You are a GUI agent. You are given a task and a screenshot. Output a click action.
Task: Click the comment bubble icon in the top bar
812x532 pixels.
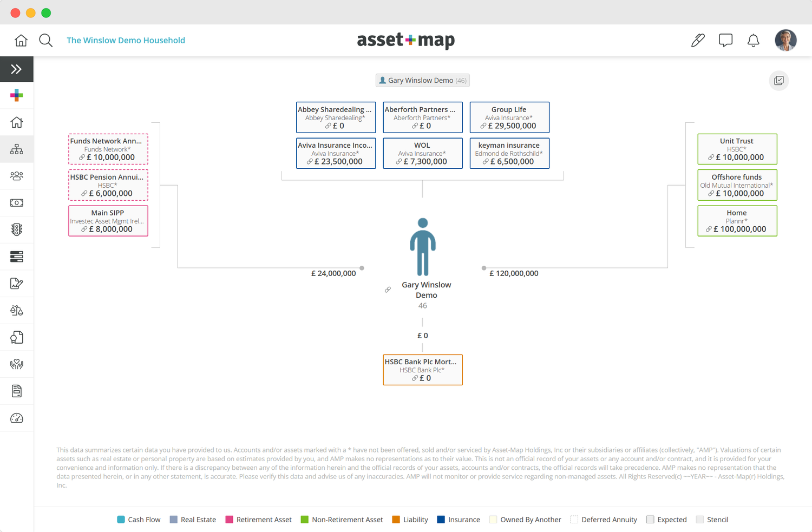pos(725,40)
